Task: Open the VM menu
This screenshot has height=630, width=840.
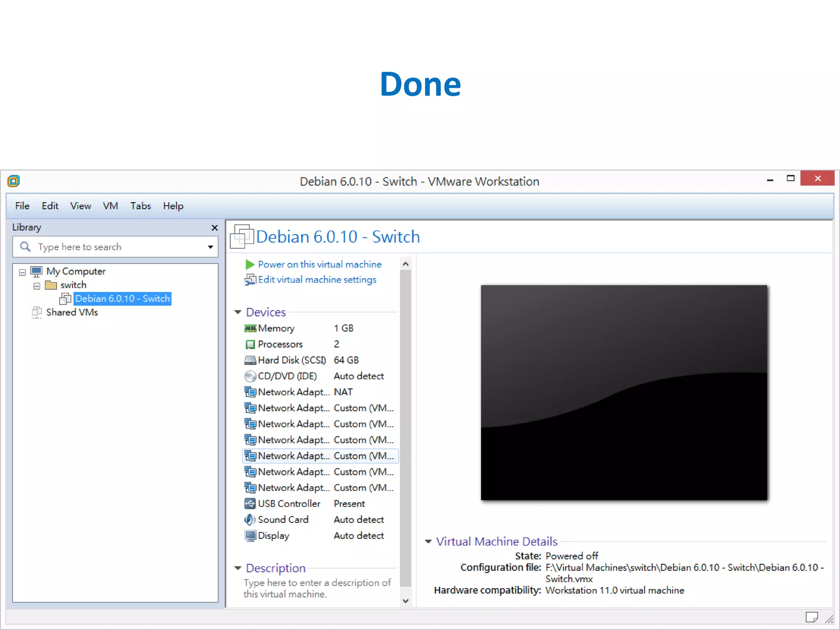Action: 110,206
